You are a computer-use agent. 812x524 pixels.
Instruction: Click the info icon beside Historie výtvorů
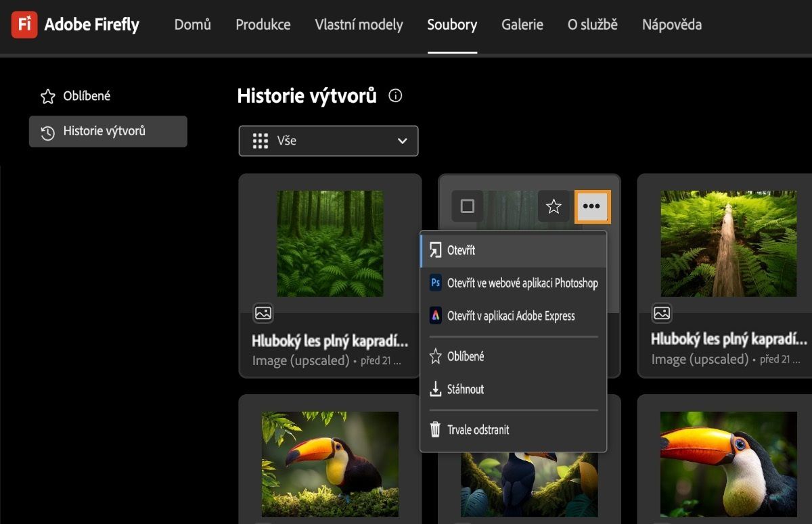click(396, 96)
